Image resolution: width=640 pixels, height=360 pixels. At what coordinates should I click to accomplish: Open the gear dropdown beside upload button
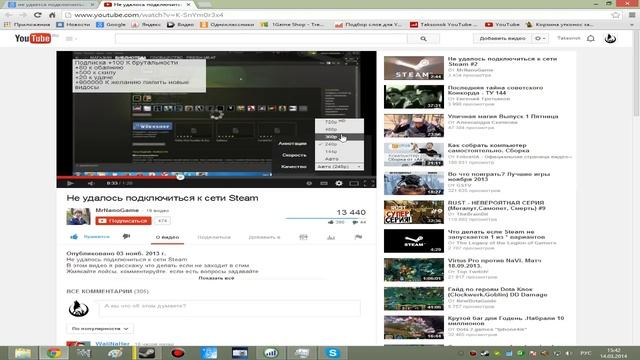(540, 38)
